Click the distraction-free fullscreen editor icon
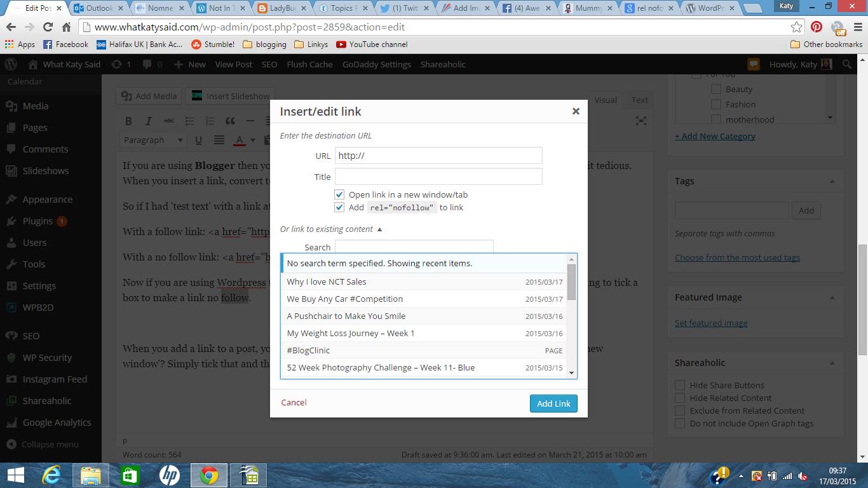 [x=641, y=121]
